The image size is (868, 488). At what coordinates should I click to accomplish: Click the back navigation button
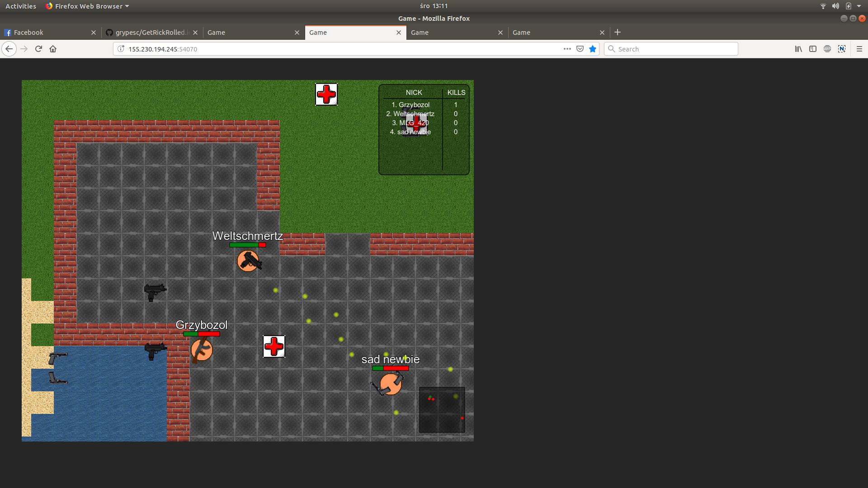point(9,49)
